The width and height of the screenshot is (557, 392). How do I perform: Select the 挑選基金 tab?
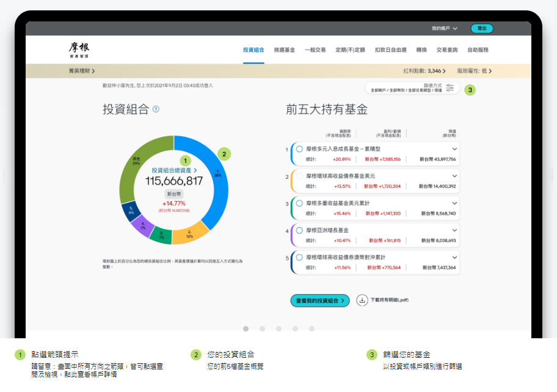[284, 50]
